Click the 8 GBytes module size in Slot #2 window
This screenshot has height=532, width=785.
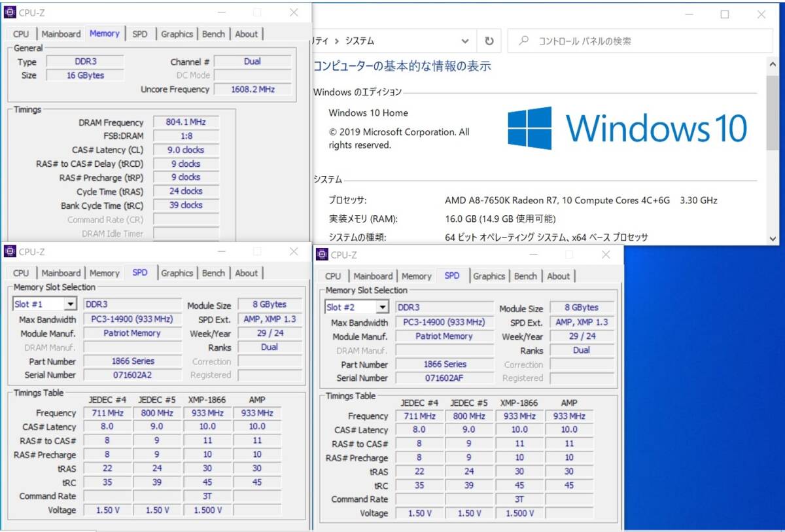(582, 308)
